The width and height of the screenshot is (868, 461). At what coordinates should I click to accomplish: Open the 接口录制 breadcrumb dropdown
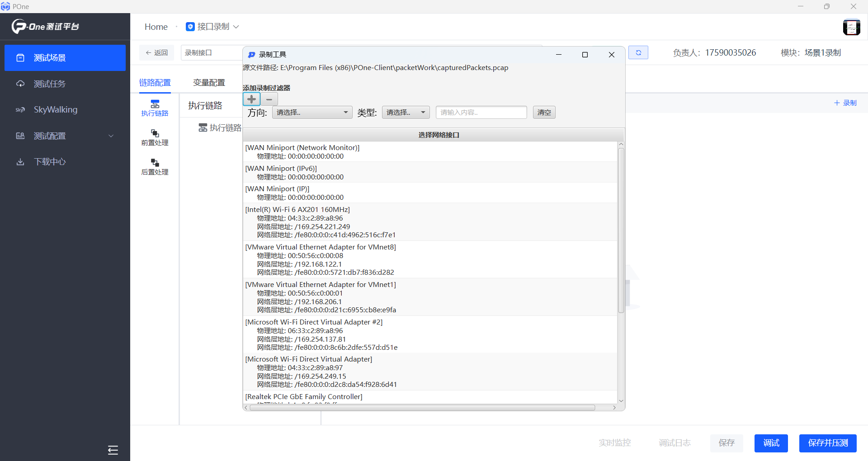[x=212, y=27]
